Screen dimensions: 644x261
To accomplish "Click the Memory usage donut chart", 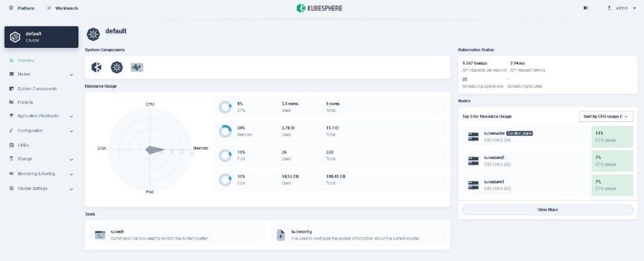I will click(x=225, y=131).
